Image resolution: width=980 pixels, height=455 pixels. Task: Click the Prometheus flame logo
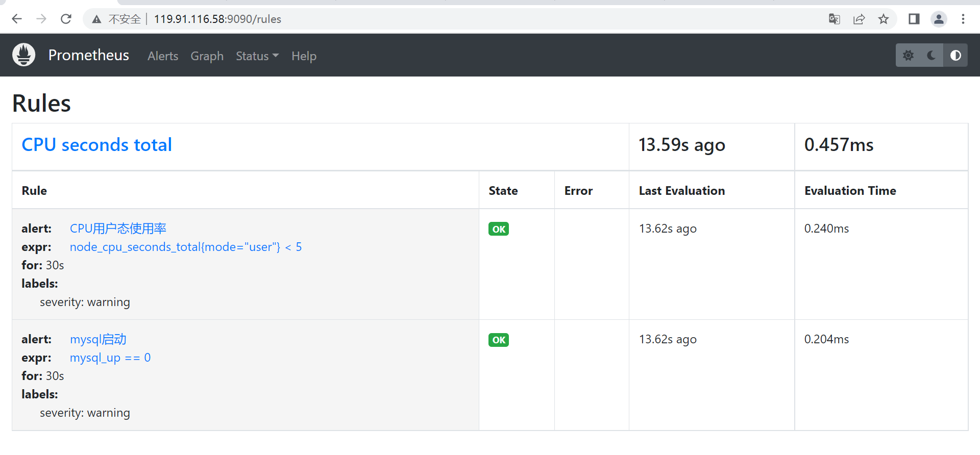[x=23, y=55]
